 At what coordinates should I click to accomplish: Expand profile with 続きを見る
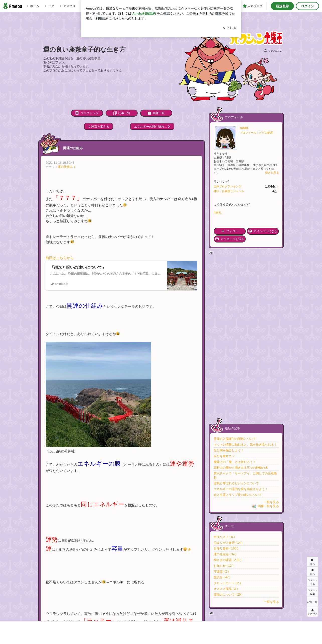(272, 173)
